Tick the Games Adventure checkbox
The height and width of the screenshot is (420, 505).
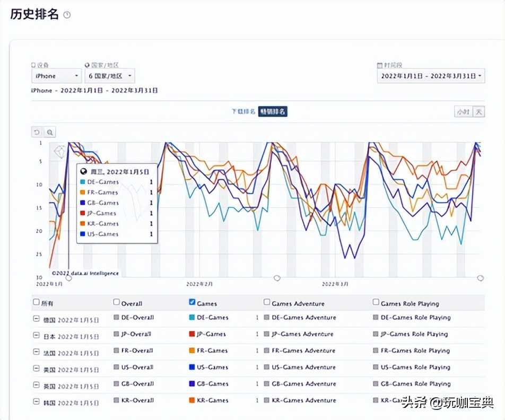point(267,302)
